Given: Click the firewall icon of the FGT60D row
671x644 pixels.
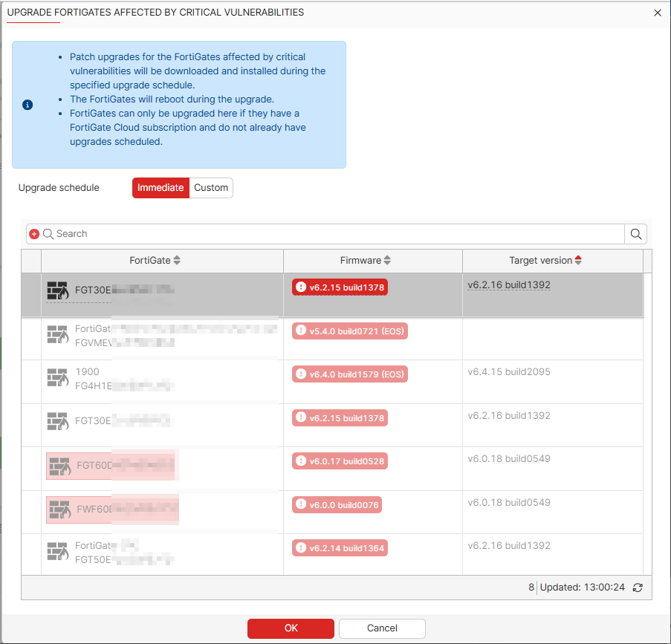Looking at the screenshot, I should click(x=60, y=466).
